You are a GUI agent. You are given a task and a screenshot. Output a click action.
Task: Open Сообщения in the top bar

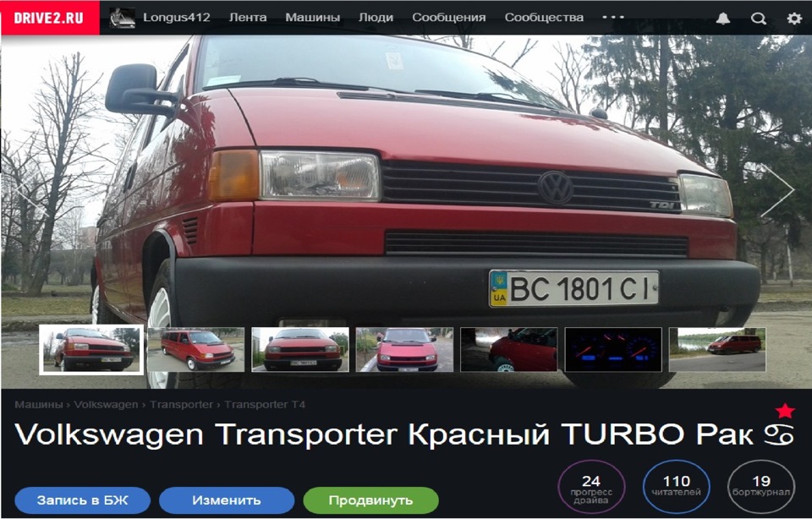point(448,18)
